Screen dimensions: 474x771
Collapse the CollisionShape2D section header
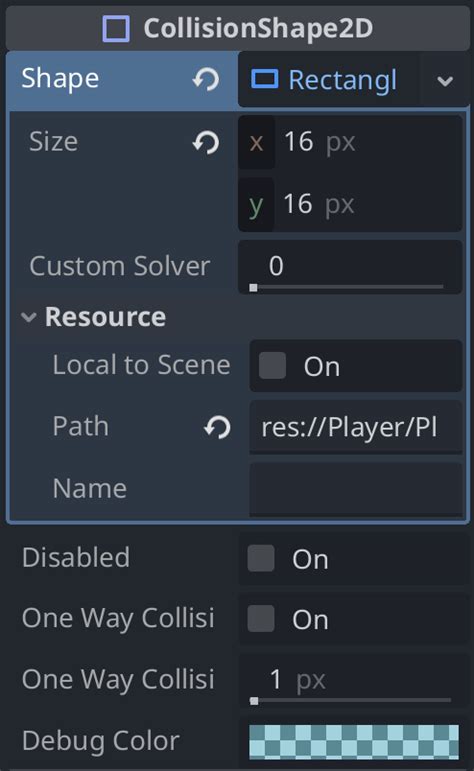[x=237, y=28]
